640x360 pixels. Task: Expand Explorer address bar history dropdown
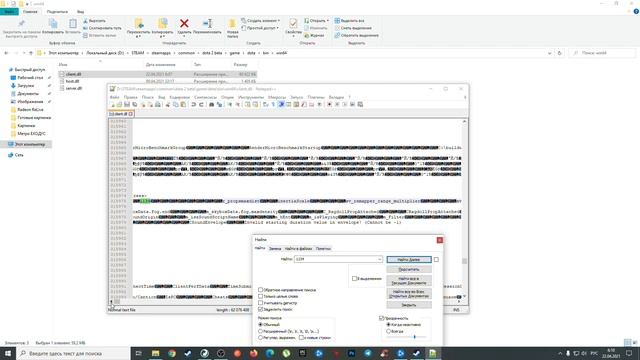[x=549, y=53]
